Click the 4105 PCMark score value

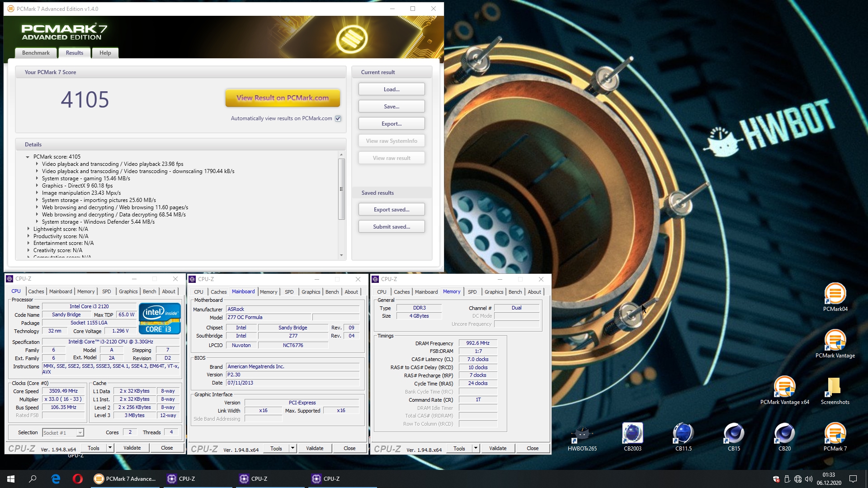[85, 99]
